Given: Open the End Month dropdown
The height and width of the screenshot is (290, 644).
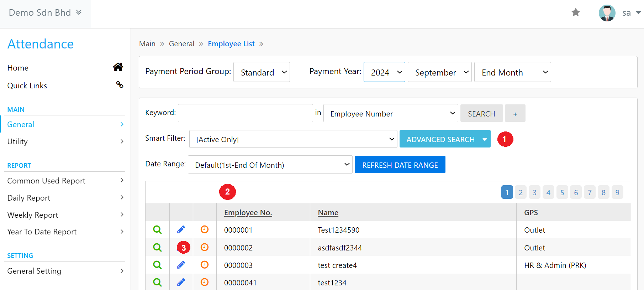Looking at the screenshot, I should [512, 72].
